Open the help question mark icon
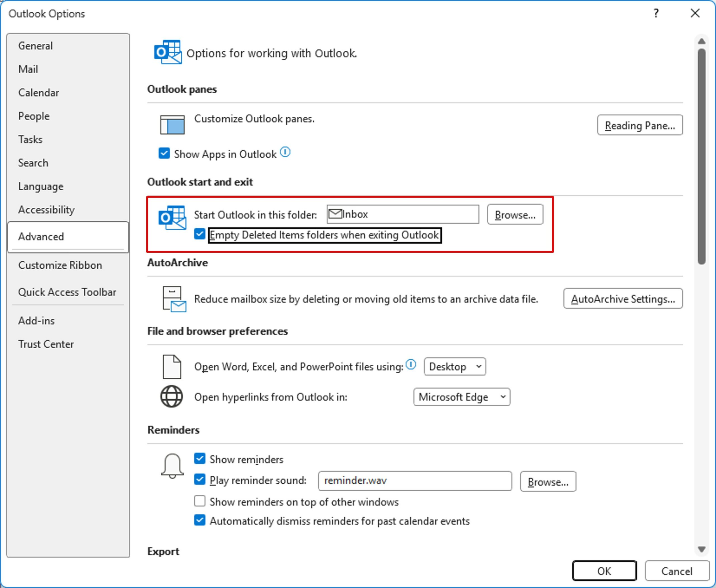The height and width of the screenshot is (588, 716). (656, 13)
